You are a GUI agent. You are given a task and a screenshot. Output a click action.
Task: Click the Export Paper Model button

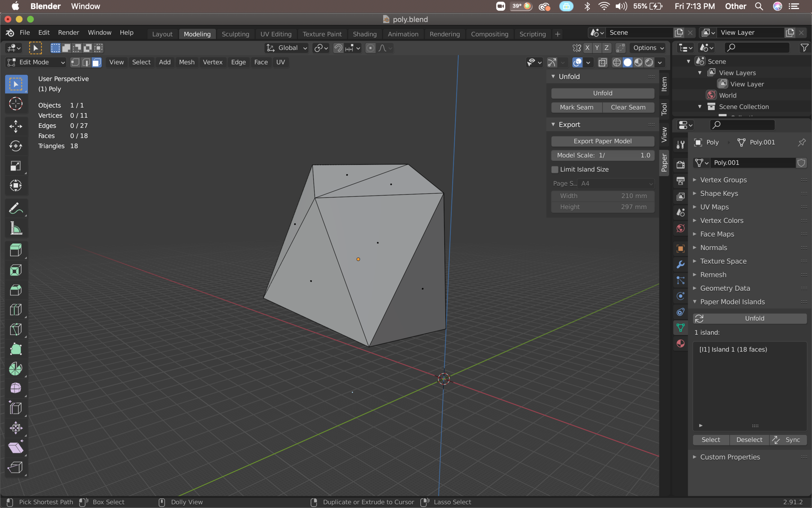602,141
